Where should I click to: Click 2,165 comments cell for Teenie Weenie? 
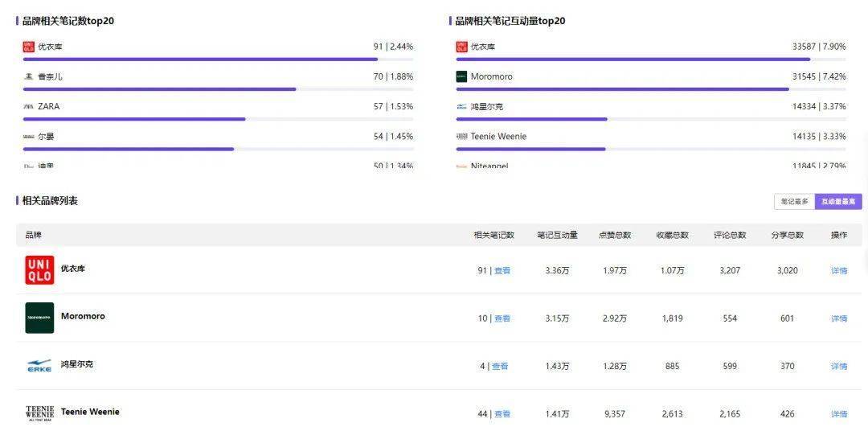pyautogui.click(x=730, y=413)
